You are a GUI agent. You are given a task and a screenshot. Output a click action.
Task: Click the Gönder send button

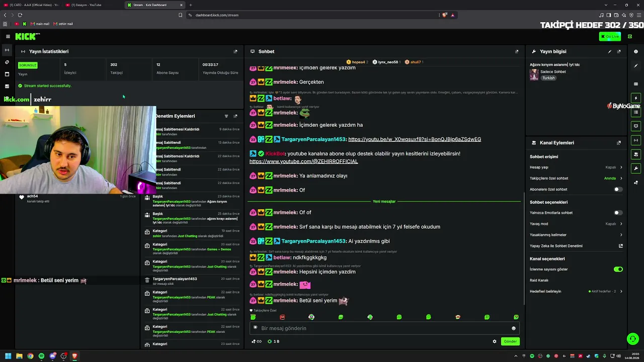(x=510, y=341)
